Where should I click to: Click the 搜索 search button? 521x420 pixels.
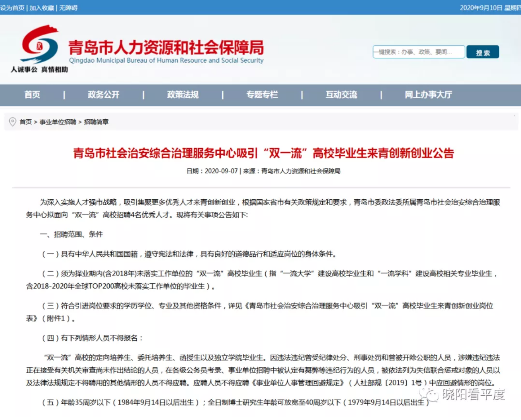[x=482, y=52]
